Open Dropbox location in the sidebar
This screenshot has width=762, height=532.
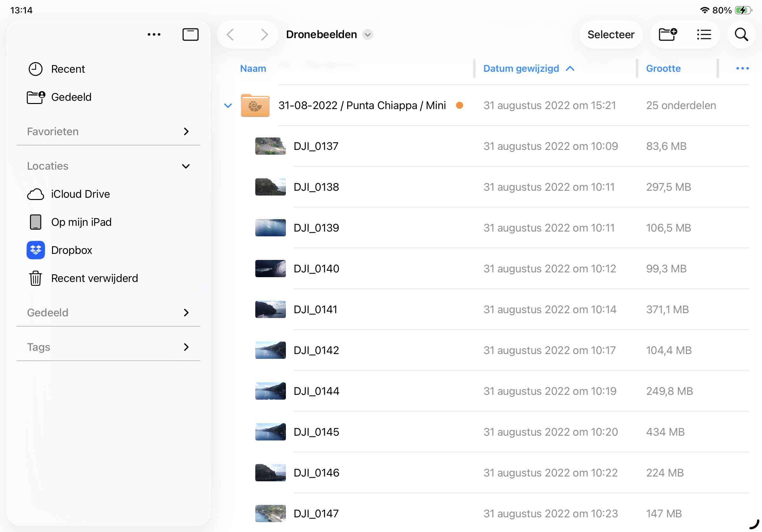(x=71, y=250)
